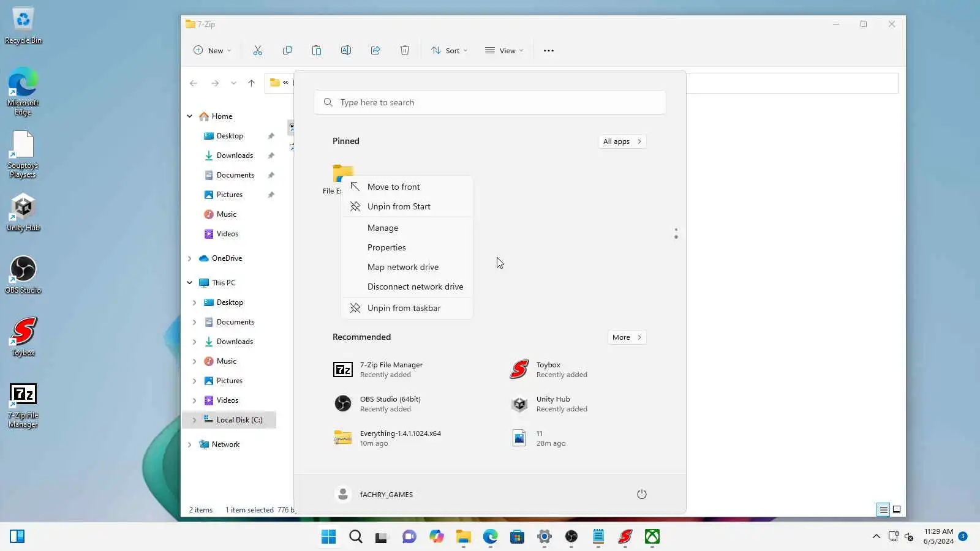Image resolution: width=980 pixels, height=551 pixels.
Task: Expand the Network tree node
Action: tap(190, 444)
